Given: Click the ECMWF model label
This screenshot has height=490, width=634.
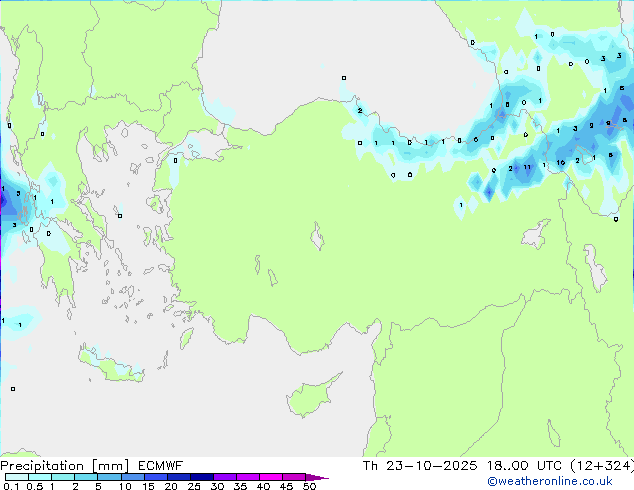Looking at the screenshot, I should pos(161,466).
